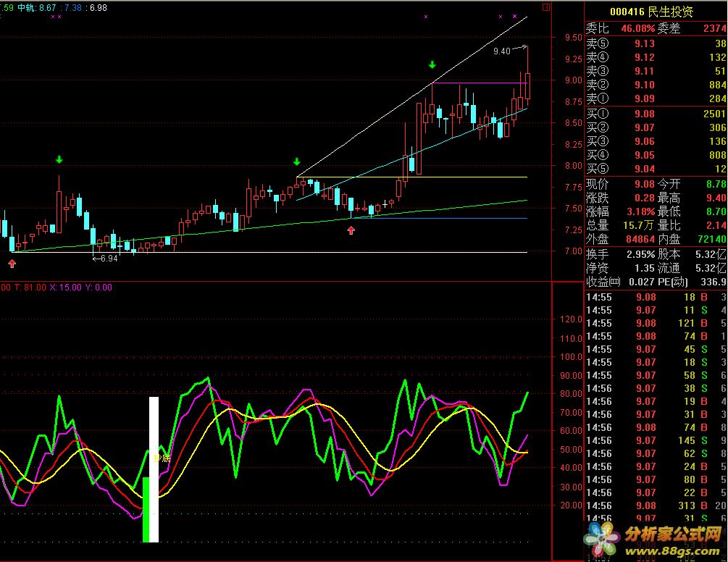The width and height of the screenshot is (728, 562).
Task: Select the 14:55 trade of 45 lots S
Action: [656, 349]
